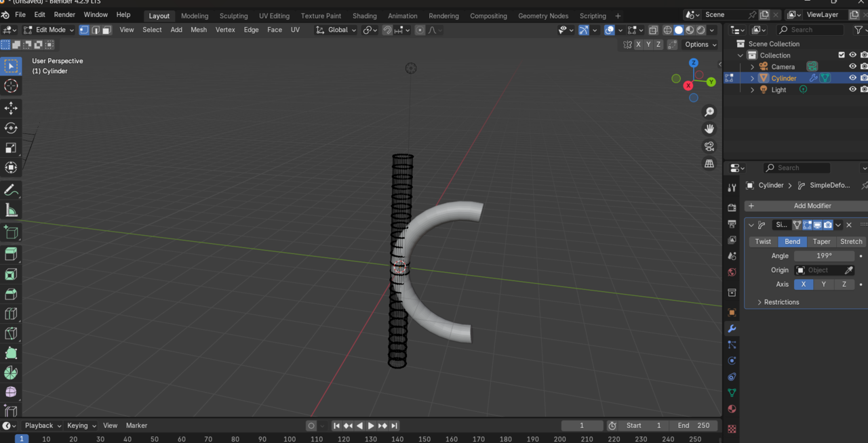The width and height of the screenshot is (868, 443).
Task: Click the Zoom view magnifier icon
Action: click(709, 112)
